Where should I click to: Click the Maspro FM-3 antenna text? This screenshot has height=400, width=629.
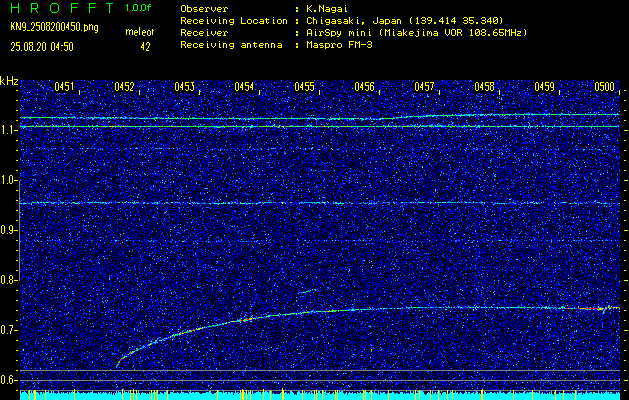pos(339,45)
